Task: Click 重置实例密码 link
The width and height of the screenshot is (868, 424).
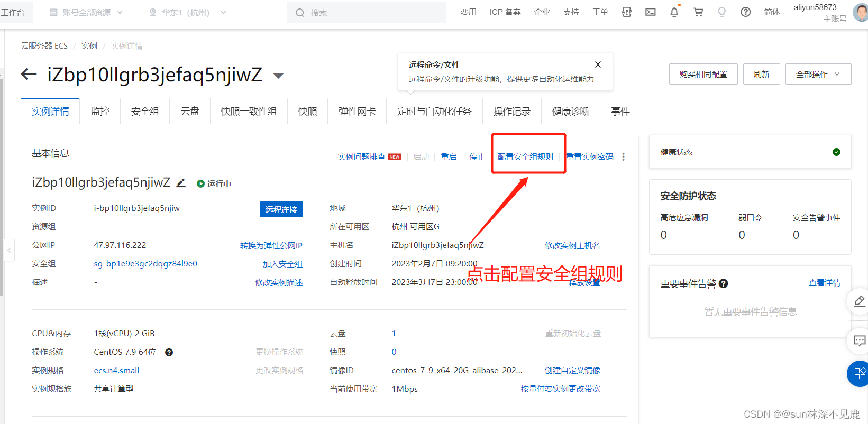Action: tap(590, 157)
